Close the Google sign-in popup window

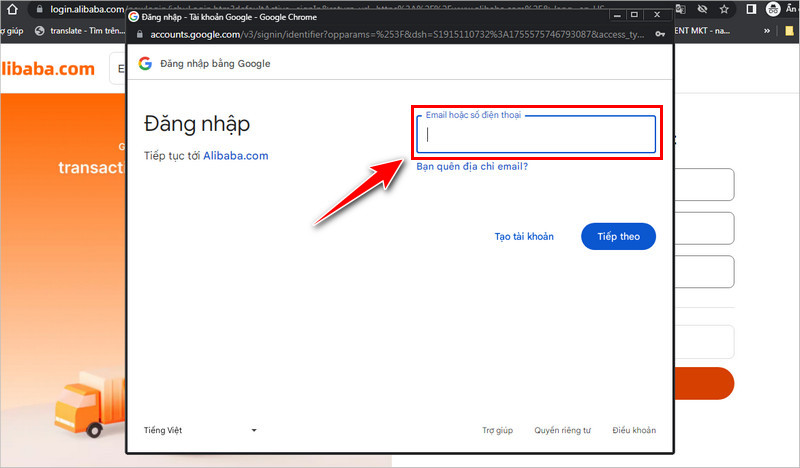pos(657,15)
